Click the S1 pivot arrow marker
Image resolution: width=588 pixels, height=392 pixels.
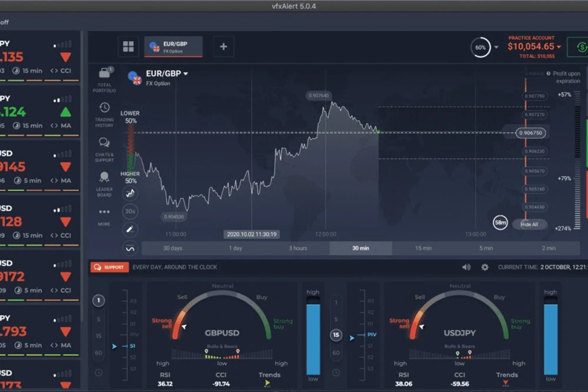114,346
